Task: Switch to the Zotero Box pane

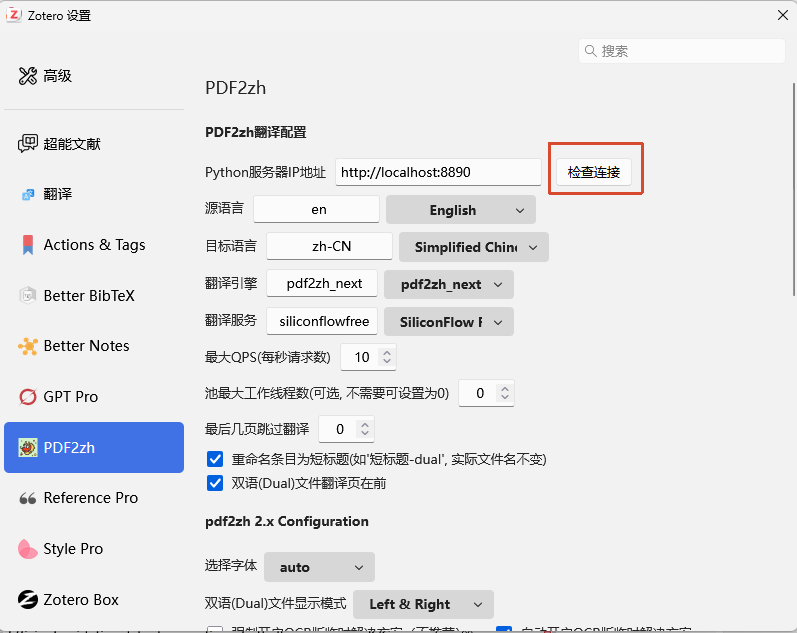Action: 94,600
